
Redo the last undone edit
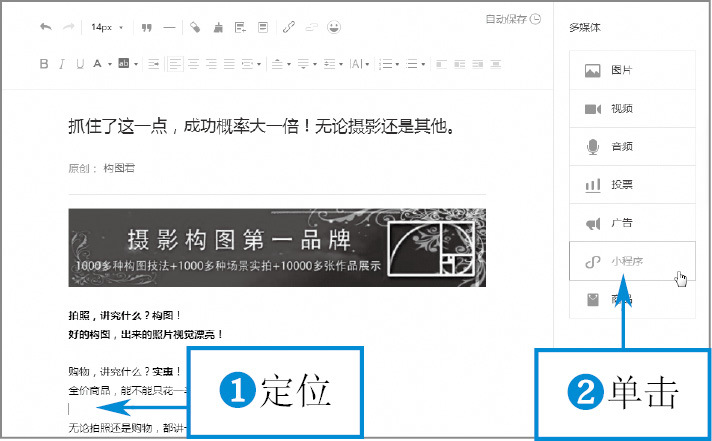pos(68,27)
